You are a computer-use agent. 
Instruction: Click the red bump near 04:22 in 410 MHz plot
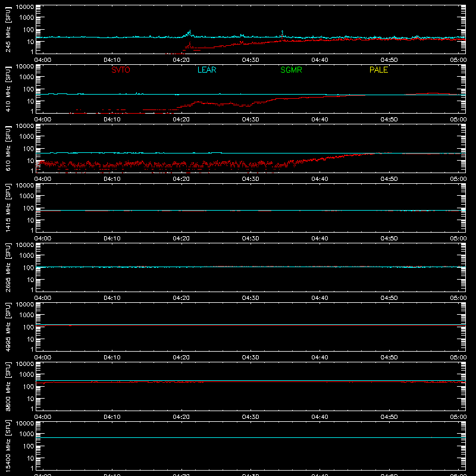[x=198, y=102]
